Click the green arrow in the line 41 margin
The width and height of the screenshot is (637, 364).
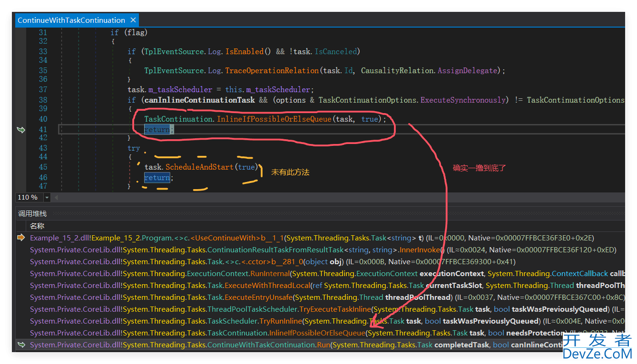click(x=21, y=130)
